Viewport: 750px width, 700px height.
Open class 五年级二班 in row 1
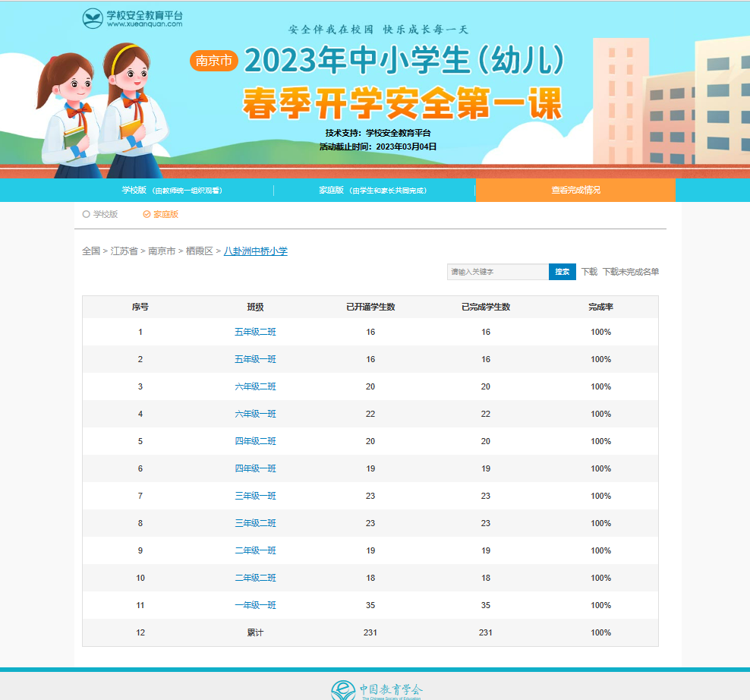click(255, 333)
